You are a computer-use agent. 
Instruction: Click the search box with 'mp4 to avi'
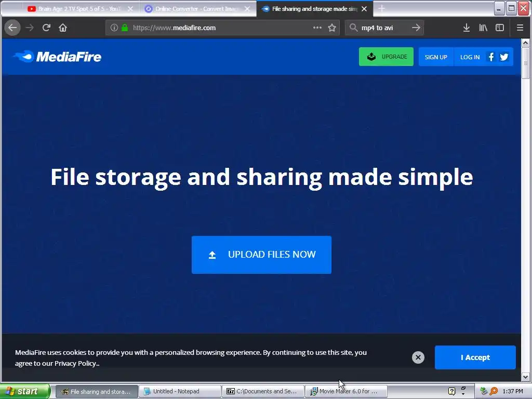point(384,28)
